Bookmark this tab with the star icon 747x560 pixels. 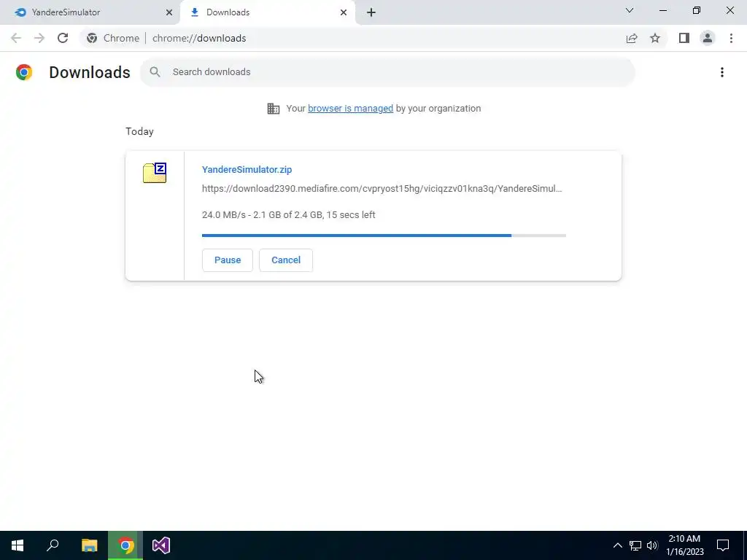pos(655,38)
